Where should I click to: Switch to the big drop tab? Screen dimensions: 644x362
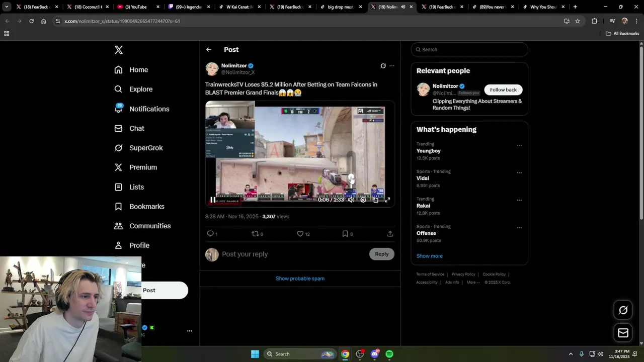[x=341, y=7]
